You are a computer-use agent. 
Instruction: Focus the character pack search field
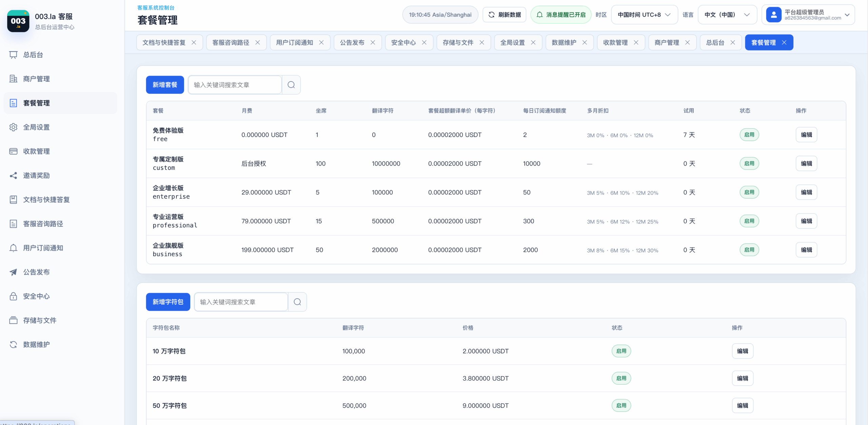(x=241, y=302)
